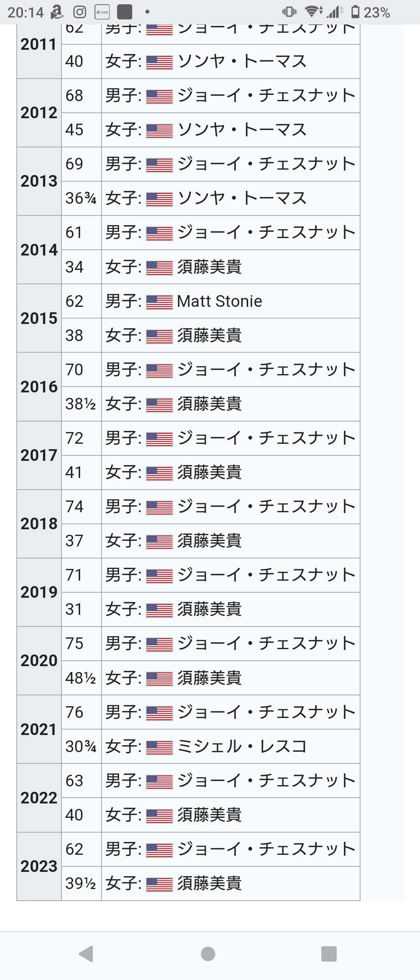This screenshot has height=980, width=420.
Task: Tap the 76 record score for 2021
Action: click(x=74, y=712)
